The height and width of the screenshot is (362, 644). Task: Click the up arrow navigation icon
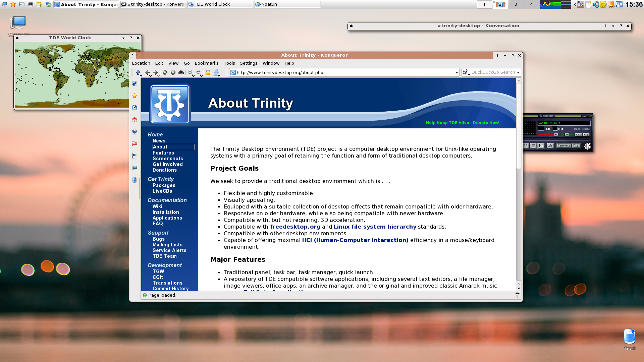(x=138, y=72)
